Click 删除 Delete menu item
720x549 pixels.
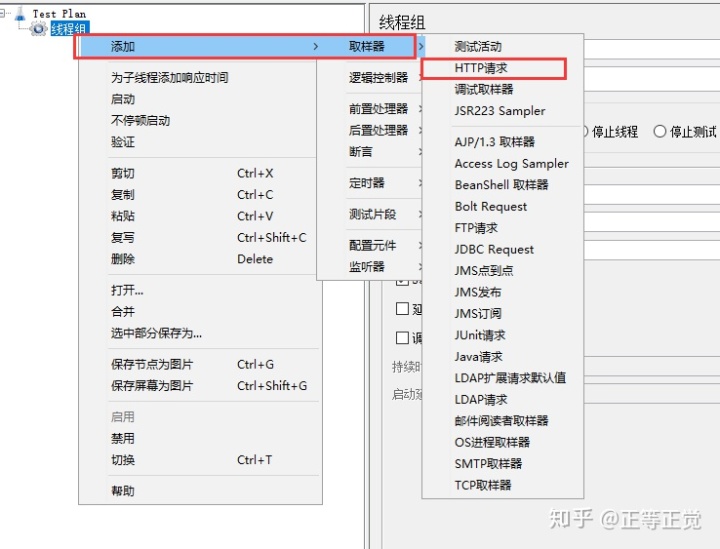[198, 259]
